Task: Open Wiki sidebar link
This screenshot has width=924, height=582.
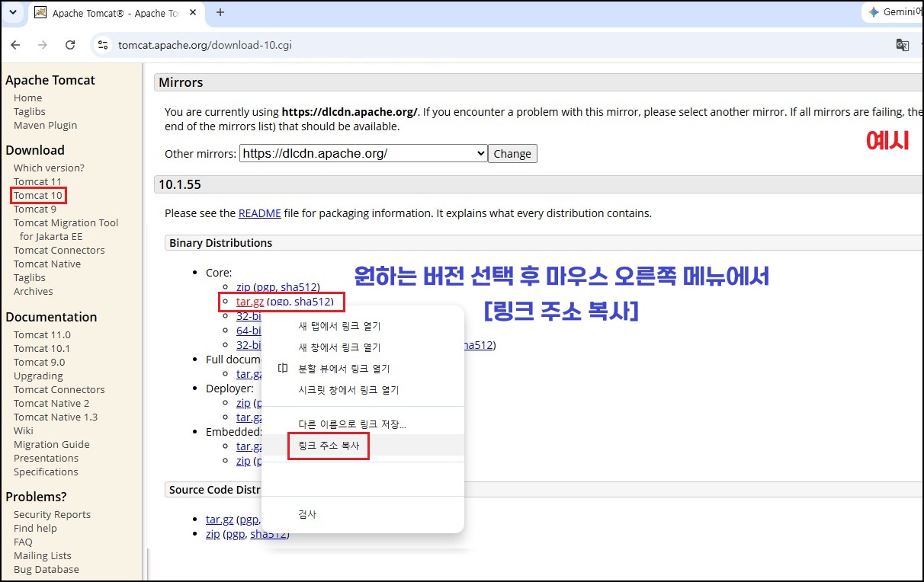Action: click(x=24, y=430)
